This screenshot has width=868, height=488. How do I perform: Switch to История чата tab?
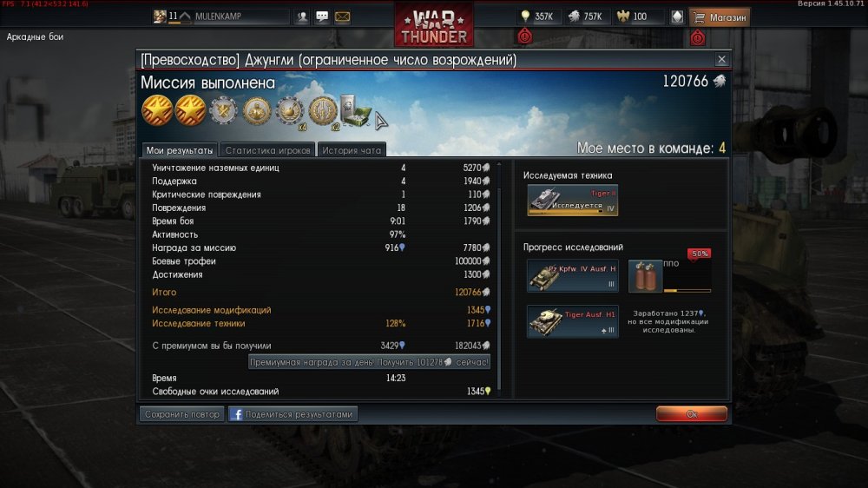pyautogui.click(x=352, y=150)
